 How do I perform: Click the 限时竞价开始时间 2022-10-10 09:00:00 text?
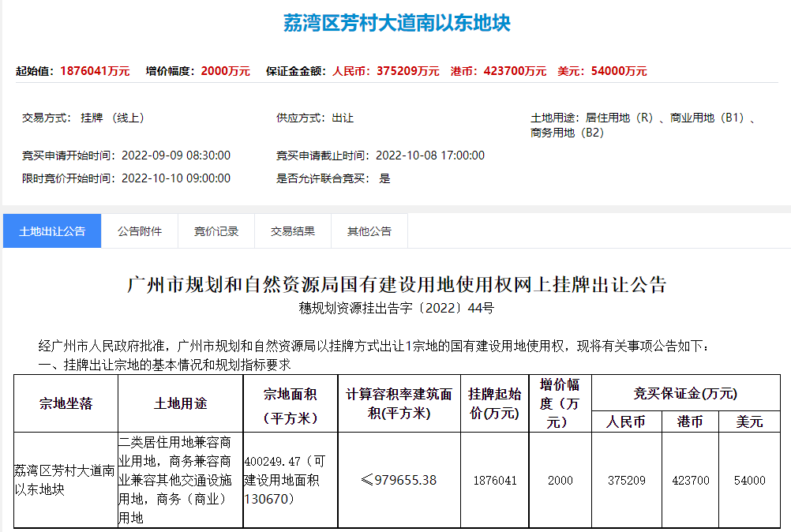126,178
